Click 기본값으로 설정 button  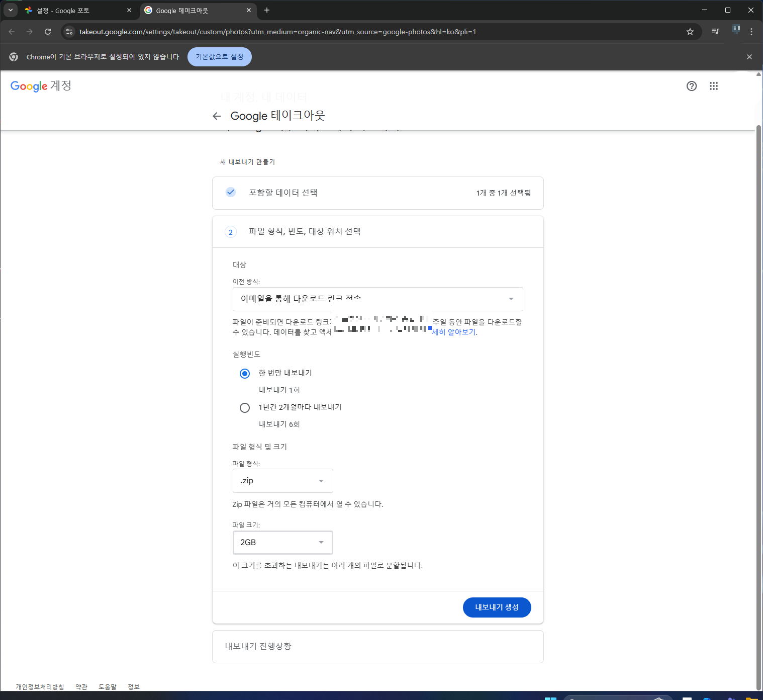tap(220, 57)
